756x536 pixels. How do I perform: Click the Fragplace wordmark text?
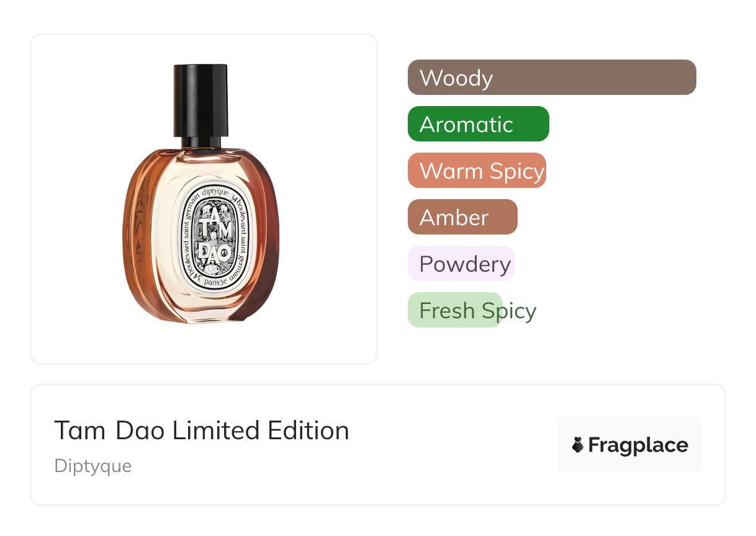638,445
